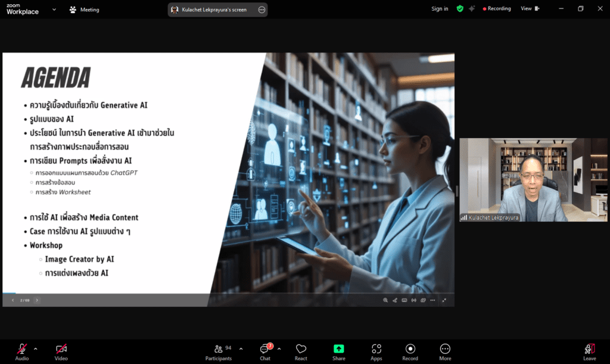The width and height of the screenshot is (610, 364).
Task: Open the Meeting info tab
Action: pyautogui.click(x=84, y=10)
